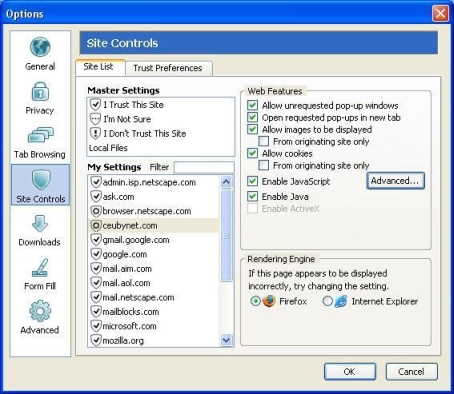Click the site list scroll up arrow

(x=226, y=182)
